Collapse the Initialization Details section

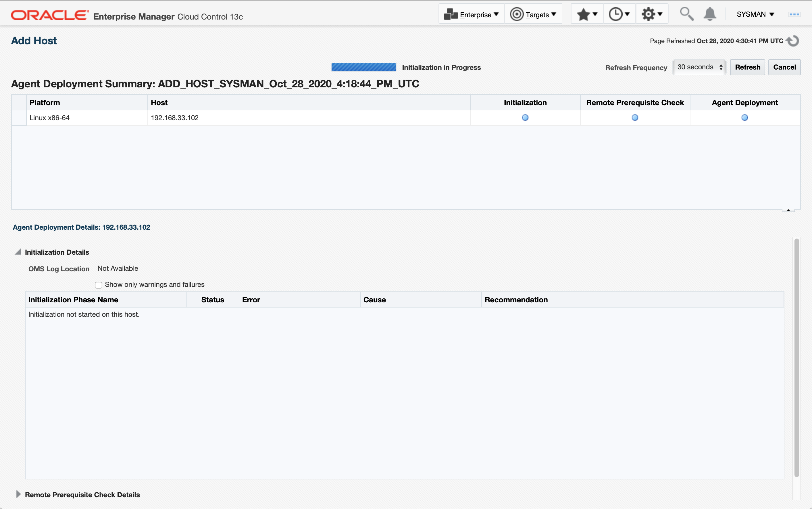[18, 252]
